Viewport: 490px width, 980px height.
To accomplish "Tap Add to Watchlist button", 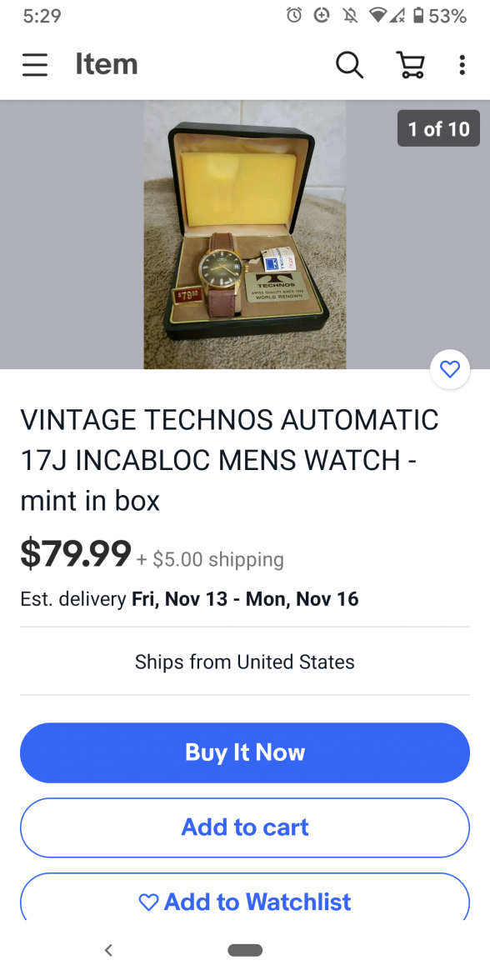I will [x=245, y=897].
